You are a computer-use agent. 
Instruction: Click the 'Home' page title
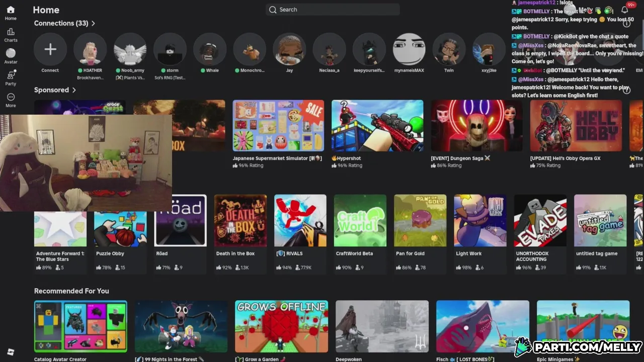coord(46,10)
